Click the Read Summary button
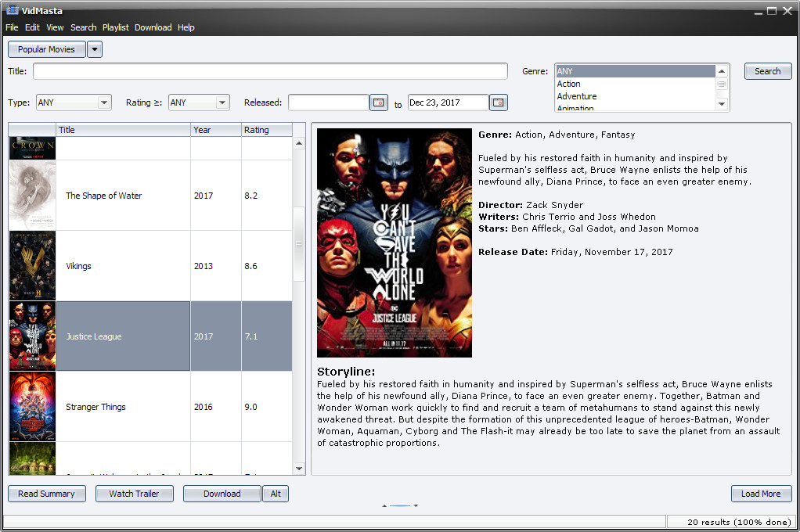Image resolution: width=800 pixels, height=532 pixels. coord(46,494)
